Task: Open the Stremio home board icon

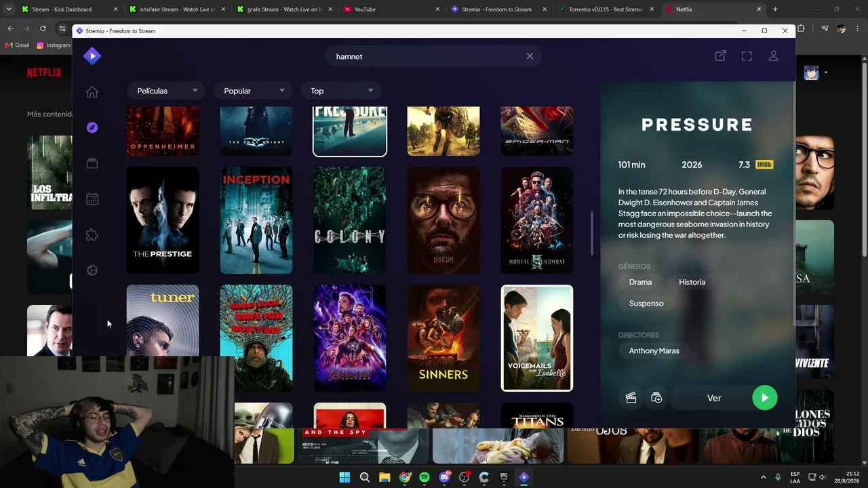Action: tap(92, 92)
